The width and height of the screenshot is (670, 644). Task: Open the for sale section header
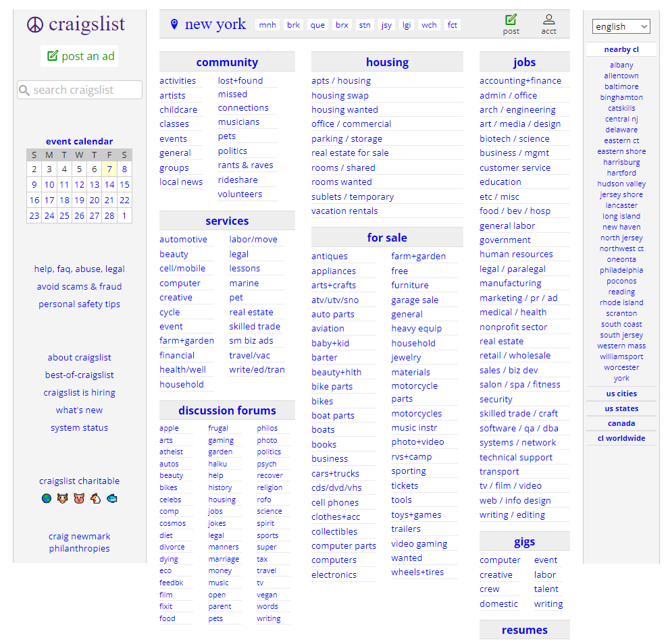pos(387,238)
